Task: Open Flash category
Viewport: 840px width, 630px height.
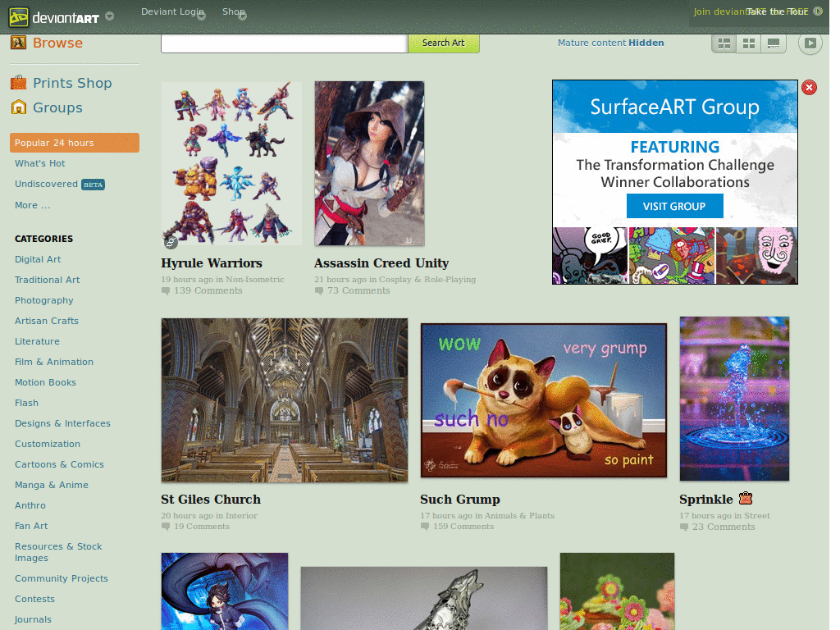Action: click(26, 403)
